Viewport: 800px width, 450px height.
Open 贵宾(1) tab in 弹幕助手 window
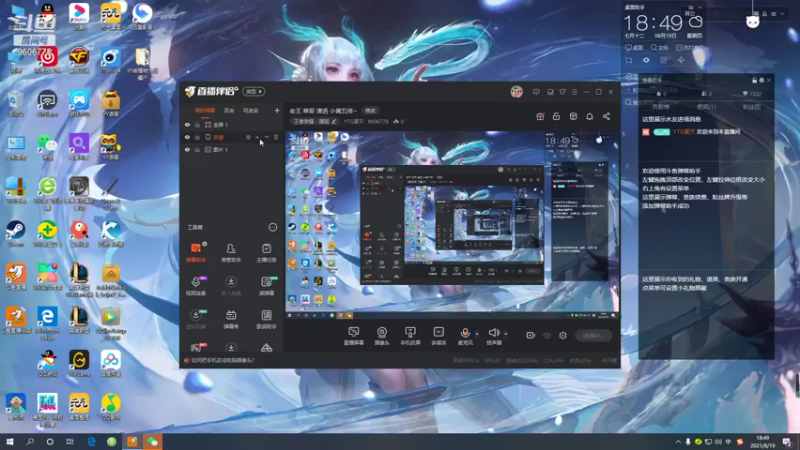(x=706, y=107)
